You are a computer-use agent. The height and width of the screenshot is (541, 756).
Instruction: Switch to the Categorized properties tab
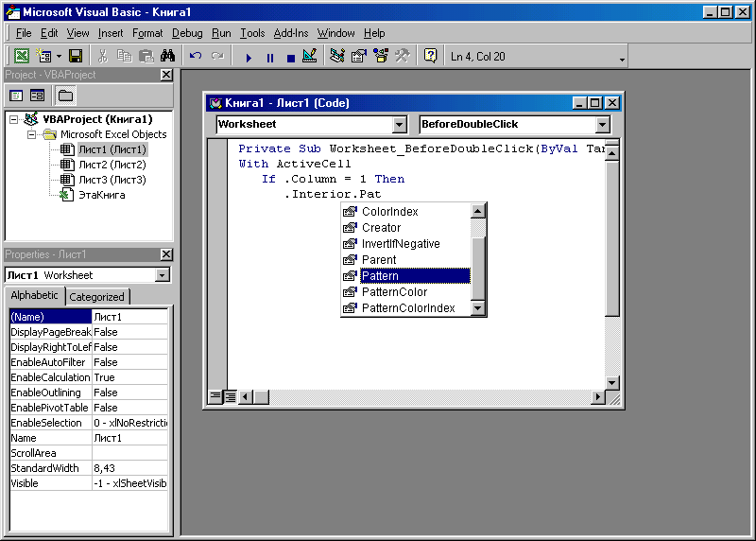coord(96,297)
